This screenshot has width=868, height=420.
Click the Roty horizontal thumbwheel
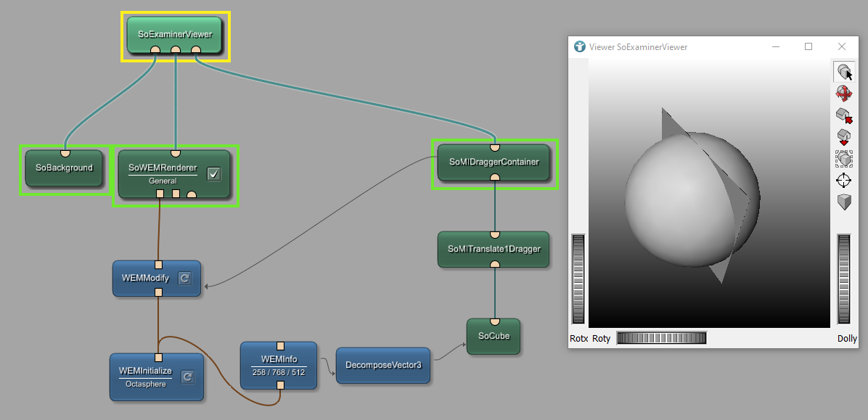pos(660,338)
